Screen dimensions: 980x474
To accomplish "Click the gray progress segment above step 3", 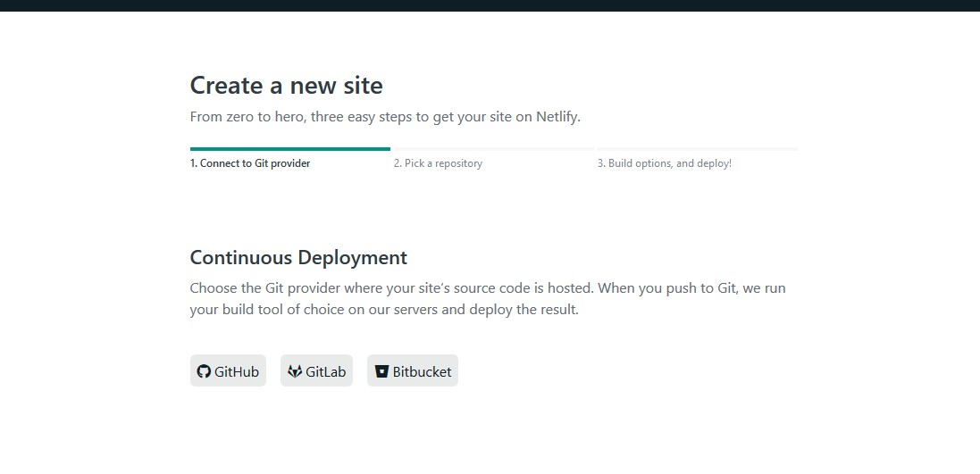I will coord(697,149).
